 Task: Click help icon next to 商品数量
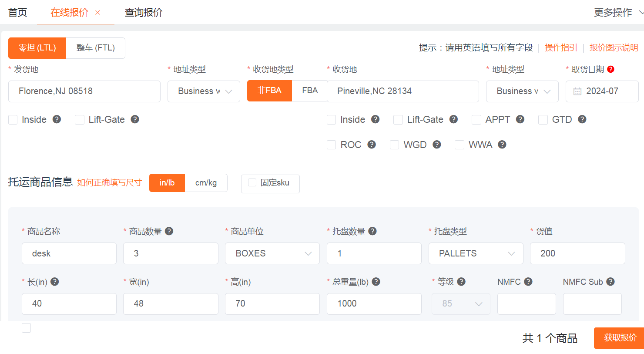[169, 231]
